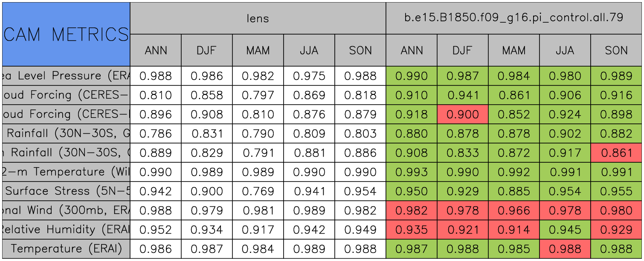644x261 pixels.
Task: Select the 2-m Temperature row label
Action: [66, 172]
